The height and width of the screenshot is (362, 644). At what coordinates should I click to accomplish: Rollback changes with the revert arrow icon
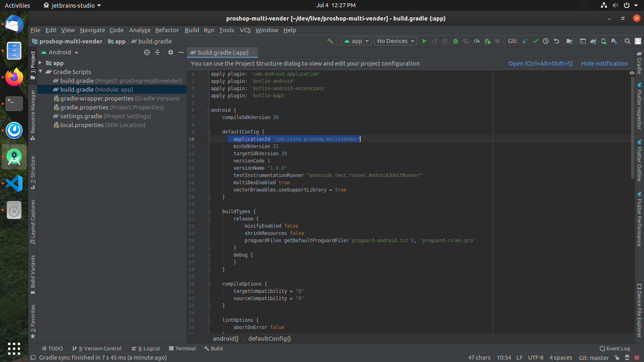point(556,41)
